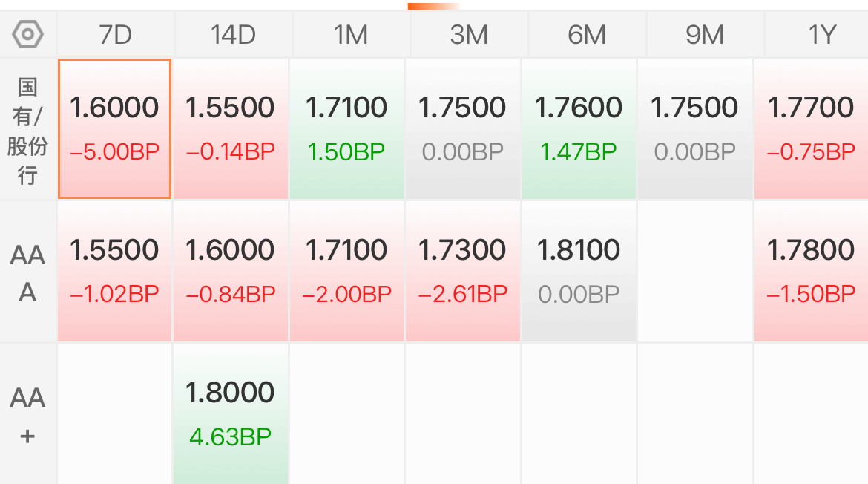
Task: Select the 7D column header
Action: click(116, 35)
